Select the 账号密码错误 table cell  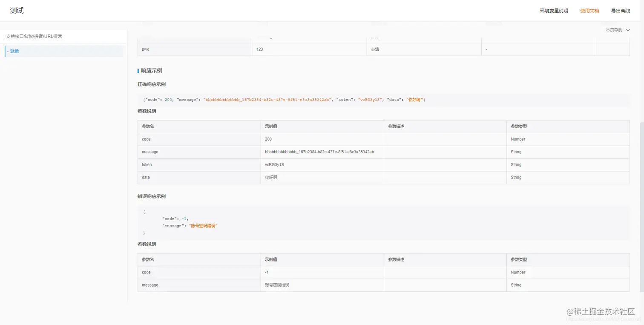coord(322,285)
